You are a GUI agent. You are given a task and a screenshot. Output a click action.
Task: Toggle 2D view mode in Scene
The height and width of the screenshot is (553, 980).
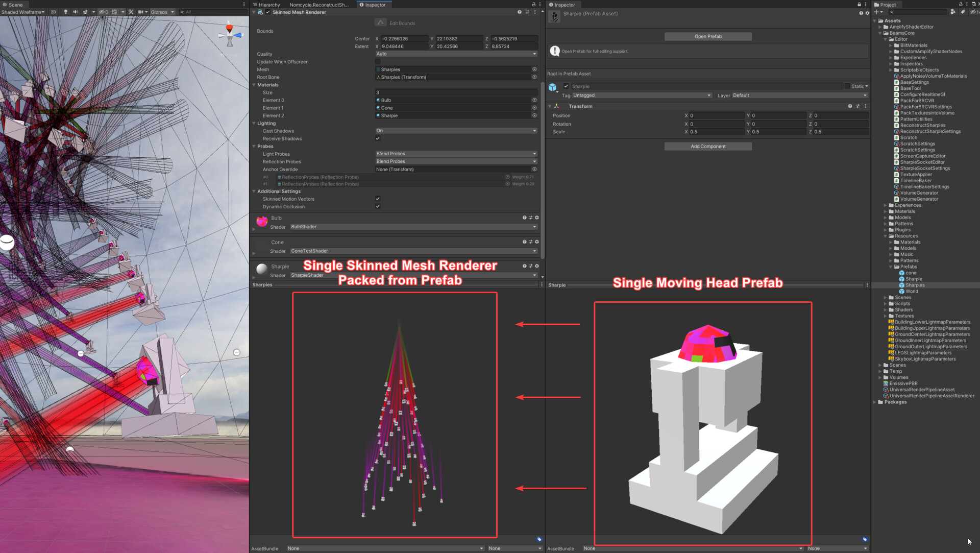tap(53, 12)
